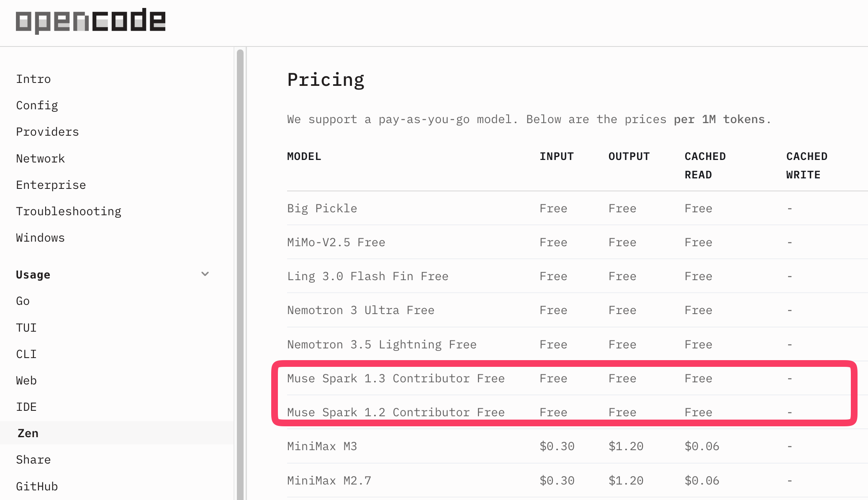
Task: Click Big Pickle input price Free
Action: [553, 208]
